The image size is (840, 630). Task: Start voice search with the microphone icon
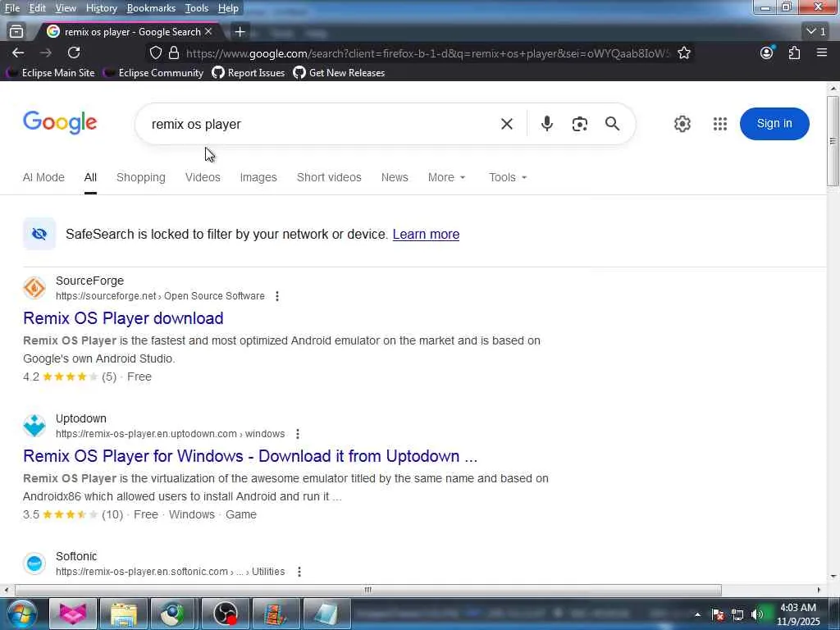click(x=546, y=124)
